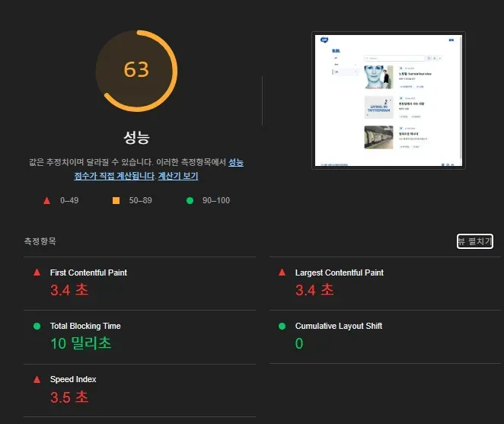The image size is (504, 424).
Task: Open the 계산기 보기 link
Action: (177, 176)
